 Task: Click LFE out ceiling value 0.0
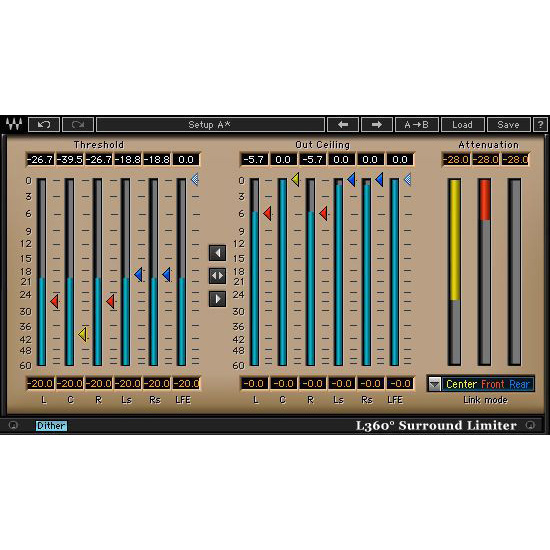(400, 160)
